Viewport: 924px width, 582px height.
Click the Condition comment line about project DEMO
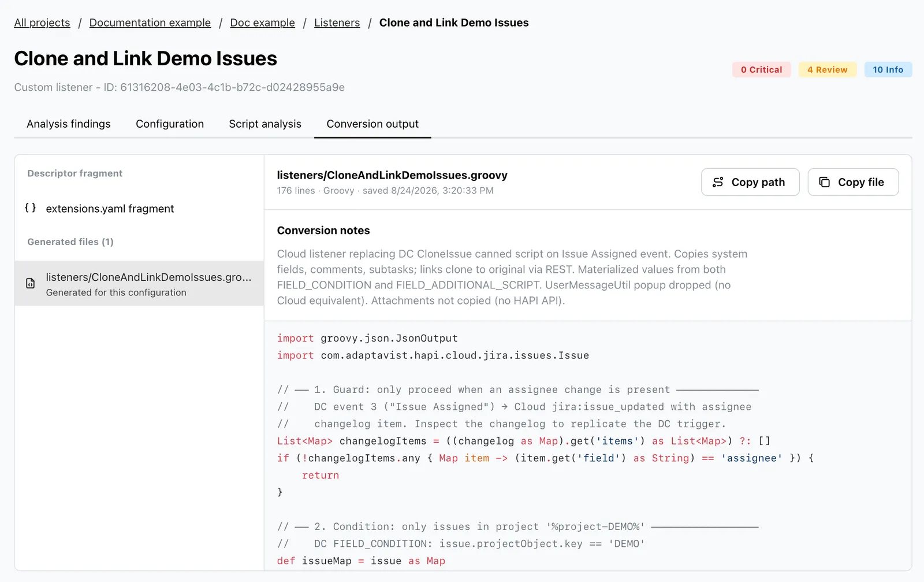517,527
